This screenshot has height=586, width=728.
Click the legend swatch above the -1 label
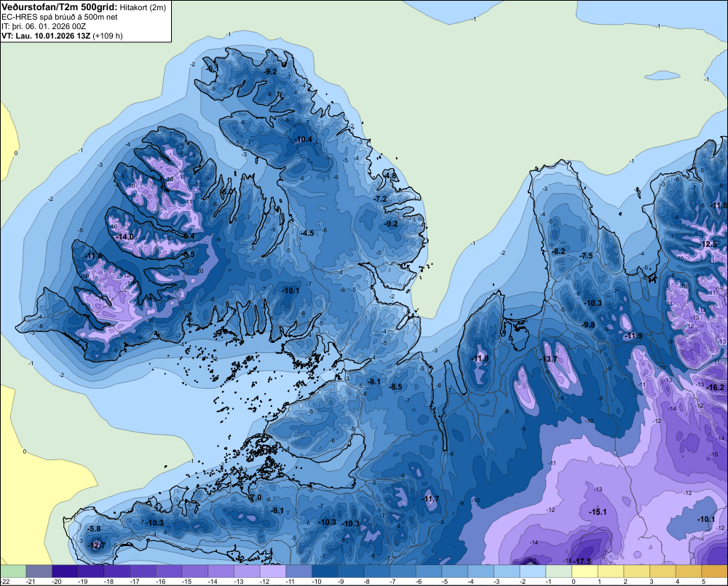(x=559, y=571)
